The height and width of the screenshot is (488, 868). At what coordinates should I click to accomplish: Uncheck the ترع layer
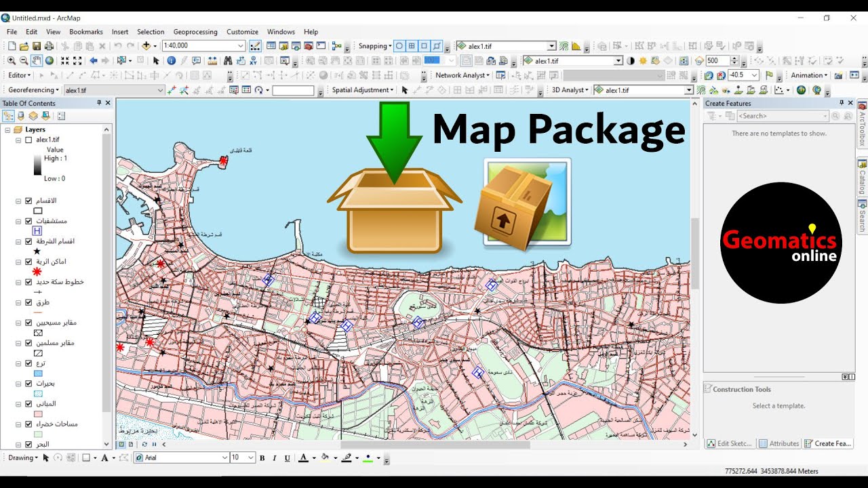[28, 363]
